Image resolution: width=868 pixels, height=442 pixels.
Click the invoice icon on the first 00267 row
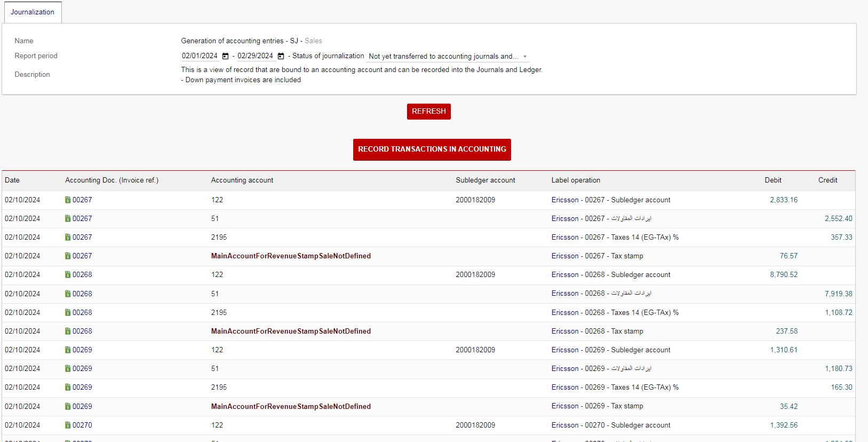coord(68,200)
